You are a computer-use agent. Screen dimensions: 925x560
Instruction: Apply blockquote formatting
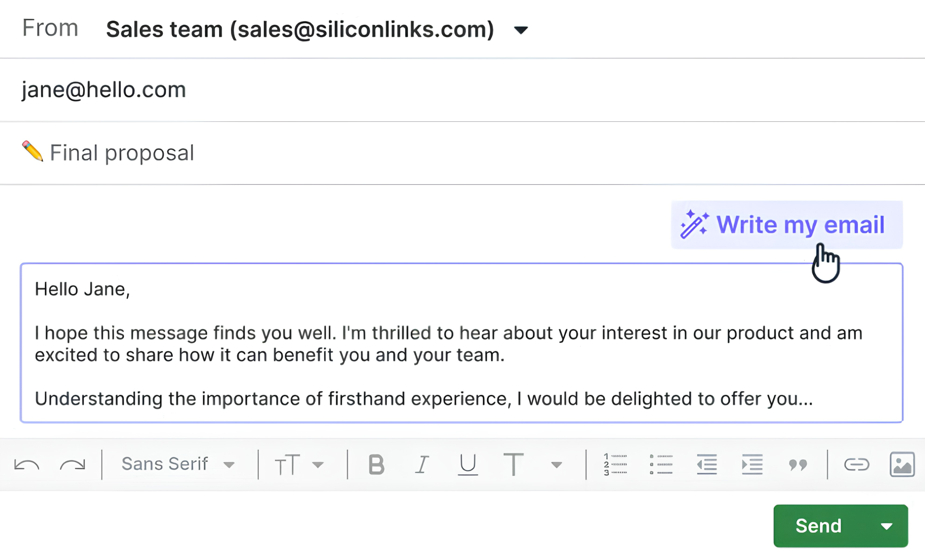[798, 465]
